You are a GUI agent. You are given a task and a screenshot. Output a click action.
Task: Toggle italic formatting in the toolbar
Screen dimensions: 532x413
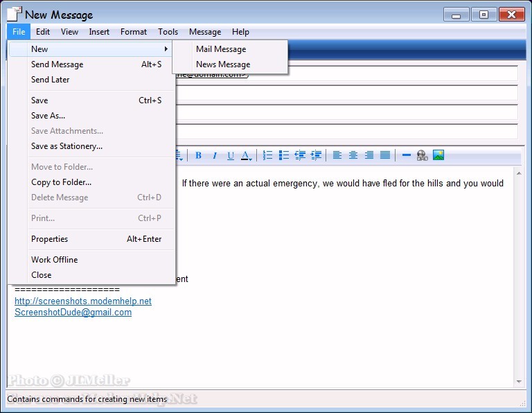point(215,155)
